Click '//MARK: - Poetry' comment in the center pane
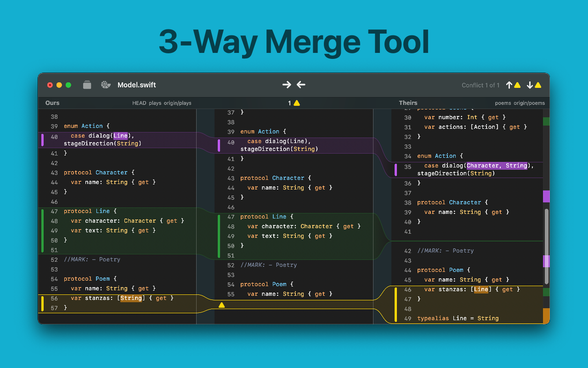The width and height of the screenshot is (588, 368). click(x=269, y=265)
